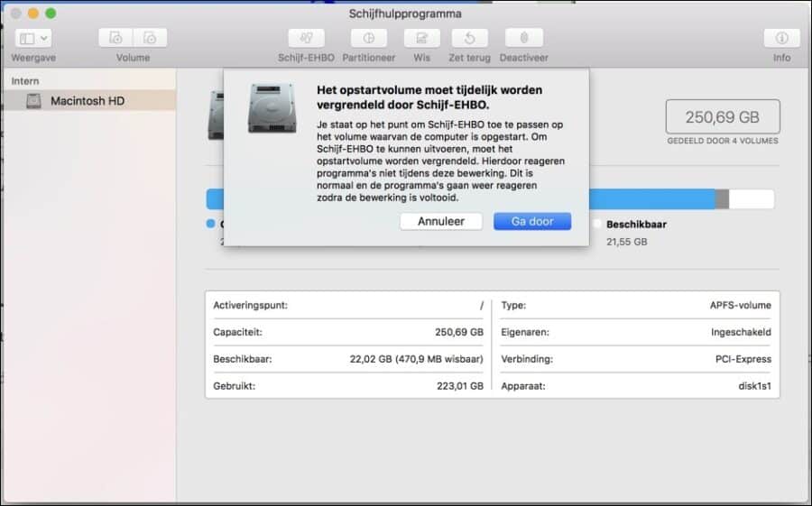Click the white Beschikbaar legend dot

[597, 224]
